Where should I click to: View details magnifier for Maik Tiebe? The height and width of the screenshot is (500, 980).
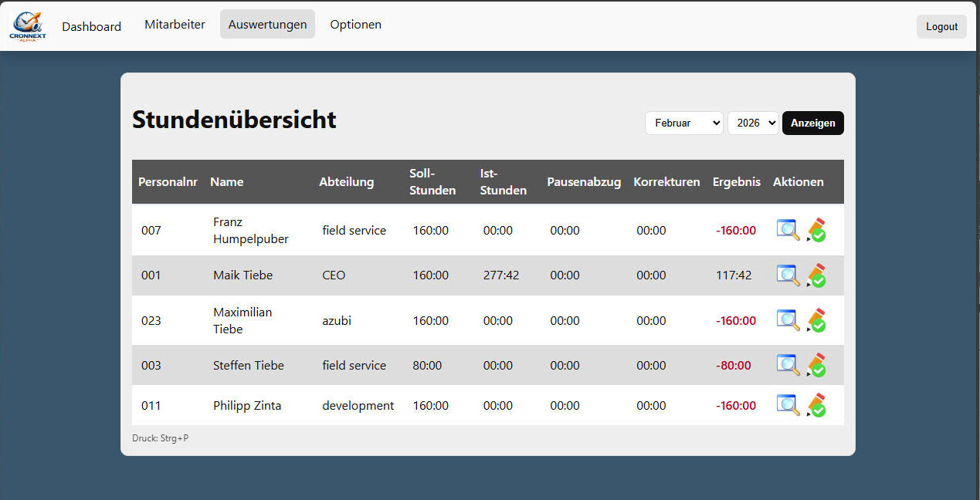788,275
